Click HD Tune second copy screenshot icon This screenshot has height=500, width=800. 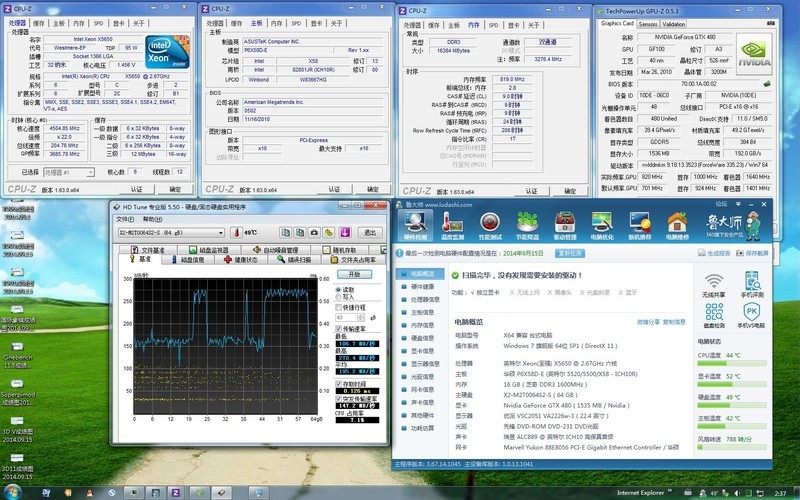(x=300, y=233)
